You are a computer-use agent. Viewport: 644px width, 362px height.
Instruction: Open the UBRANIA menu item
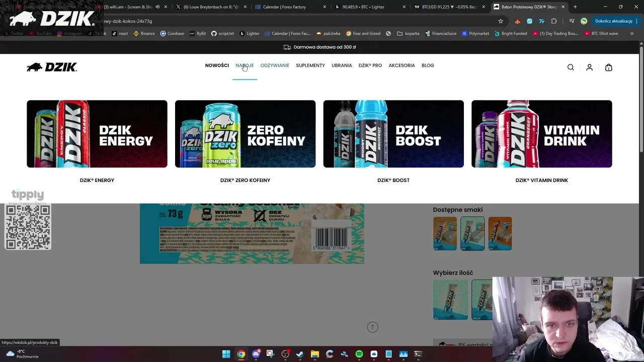(x=342, y=65)
